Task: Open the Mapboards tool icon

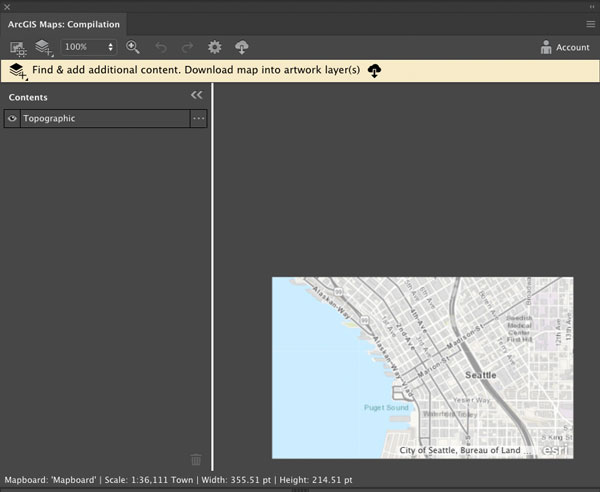Action: click(18, 49)
